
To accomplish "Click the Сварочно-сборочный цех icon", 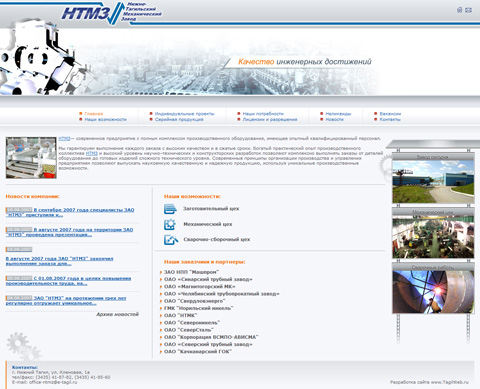I will click(x=171, y=240).
